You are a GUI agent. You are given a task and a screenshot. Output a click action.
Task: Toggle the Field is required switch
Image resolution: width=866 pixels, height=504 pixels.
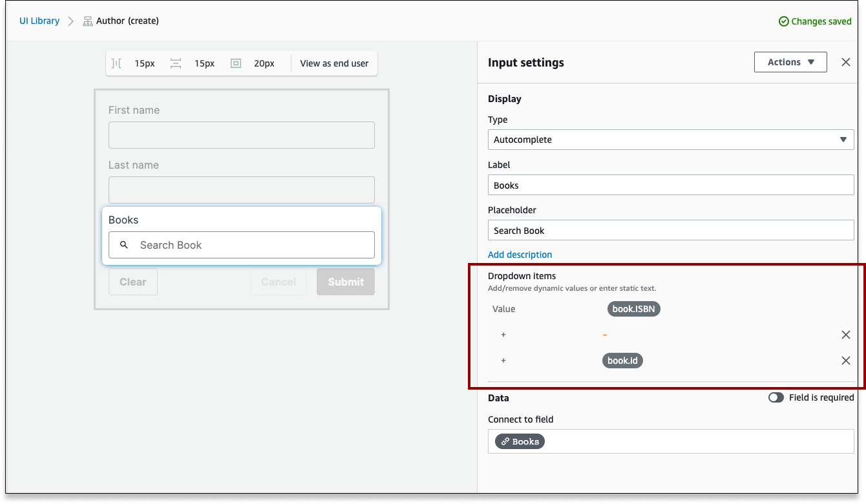pos(776,397)
